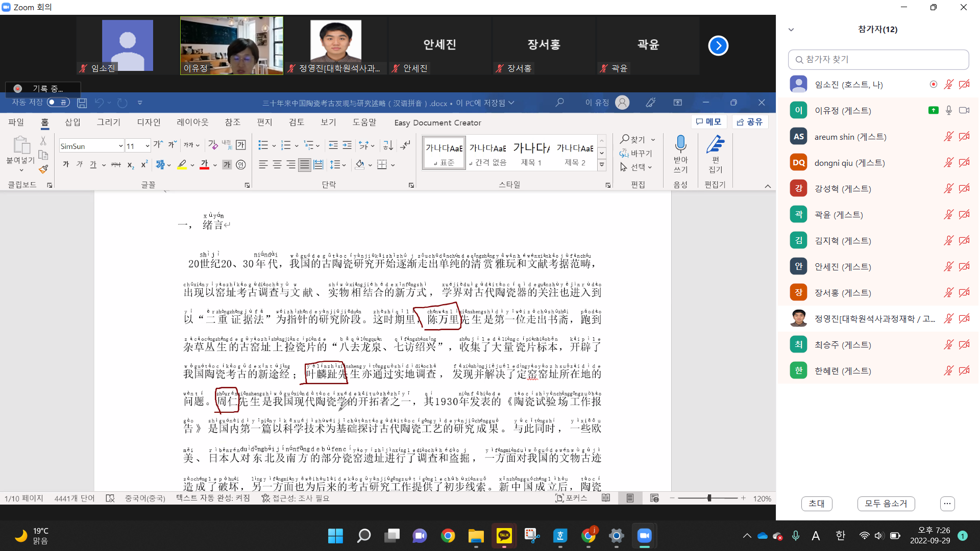Click the superscript x² icon
Screen dimensions: 980x551
click(144, 164)
